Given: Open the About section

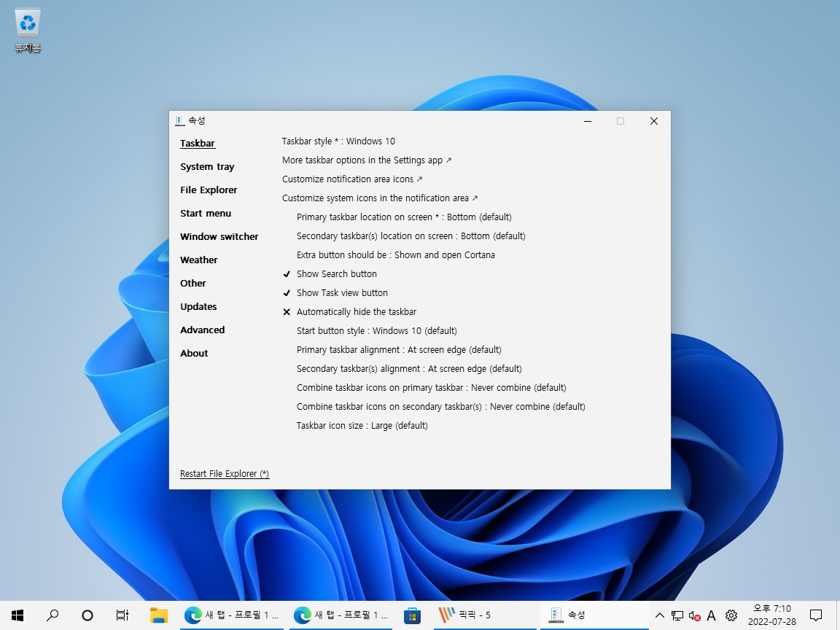Looking at the screenshot, I should tap(194, 354).
